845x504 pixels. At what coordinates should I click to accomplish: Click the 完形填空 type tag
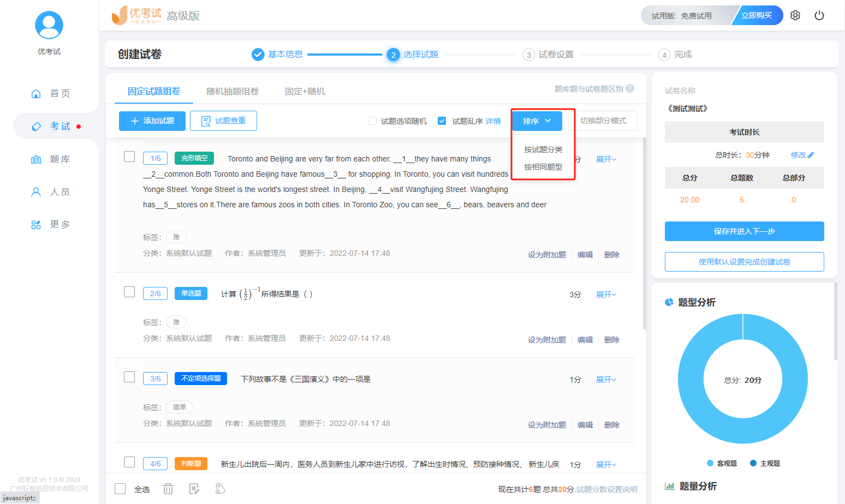[x=194, y=158]
